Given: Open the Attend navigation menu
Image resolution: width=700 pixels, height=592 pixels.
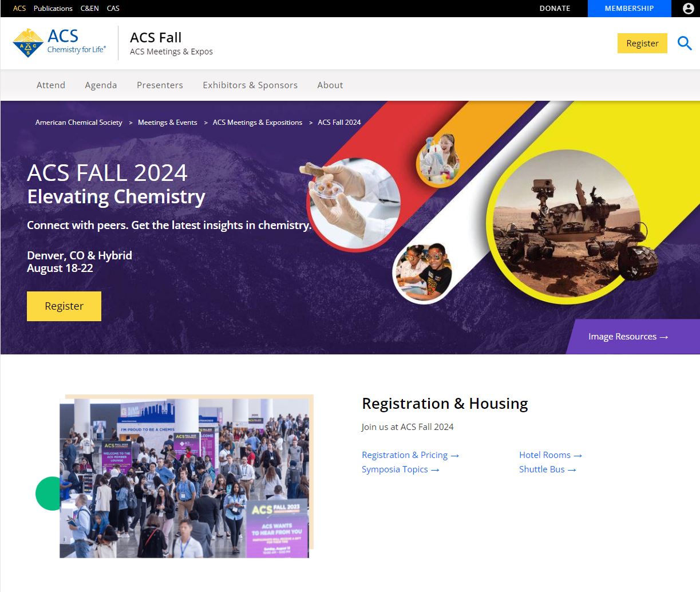Looking at the screenshot, I should coord(51,85).
